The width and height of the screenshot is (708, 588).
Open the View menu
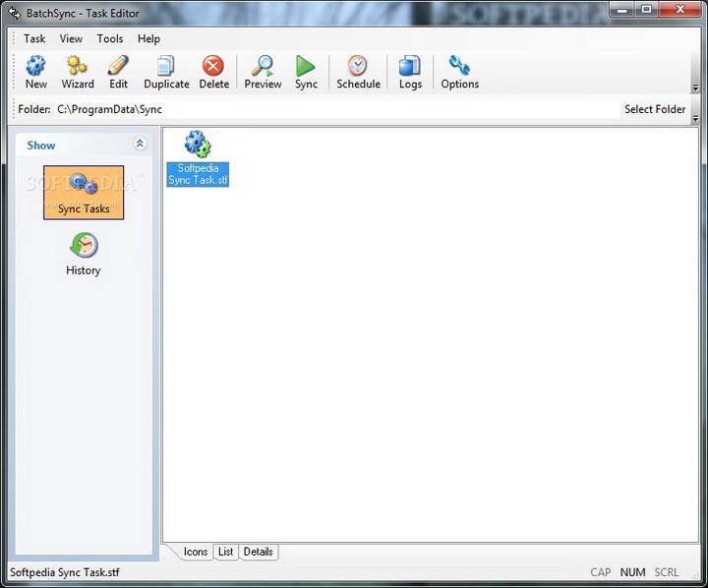coord(71,38)
